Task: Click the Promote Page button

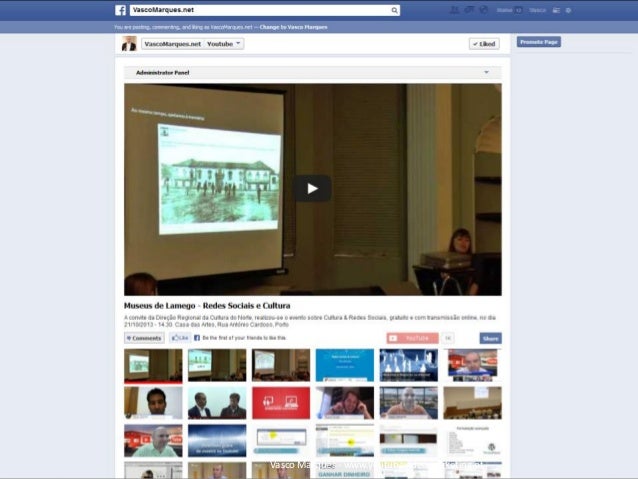Action: (x=539, y=42)
